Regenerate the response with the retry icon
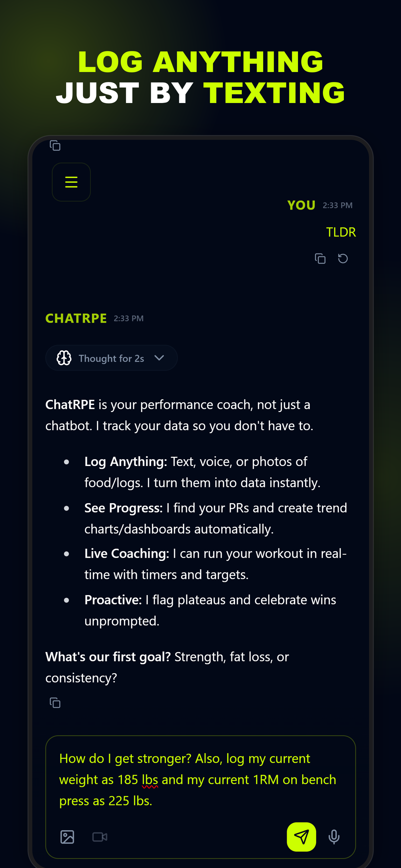Viewport: 401px width, 868px height. click(x=343, y=258)
